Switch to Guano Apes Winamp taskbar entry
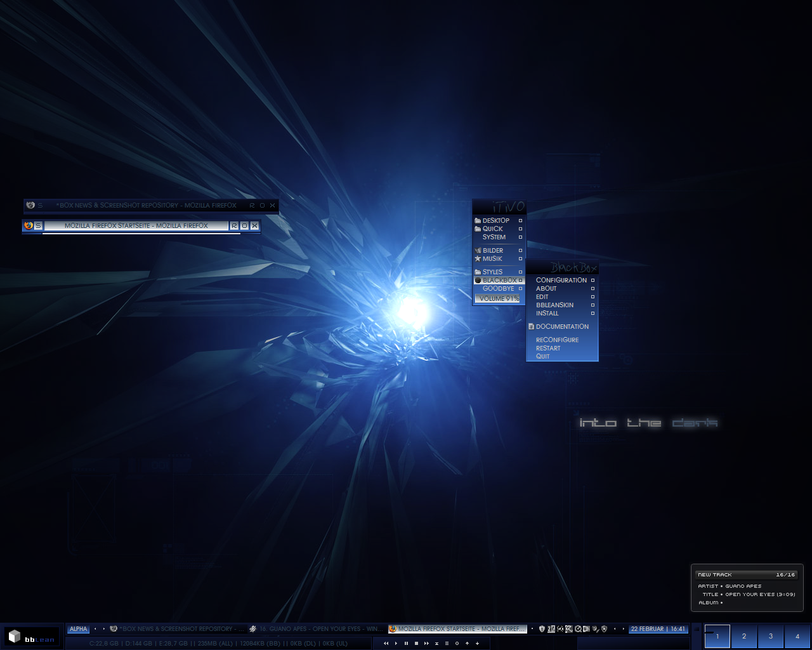The height and width of the screenshot is (650, 812). click(x=316, y=629)
